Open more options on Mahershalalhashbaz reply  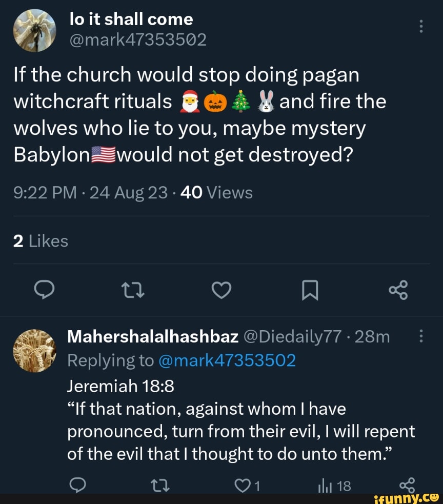click(421, 336)
